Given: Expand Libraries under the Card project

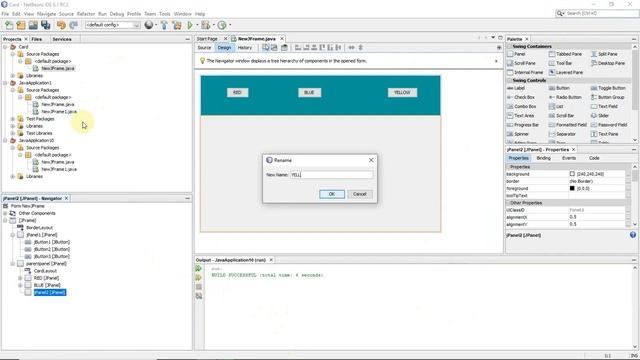Looking at the screenshot, I should (x=13, y=76).
